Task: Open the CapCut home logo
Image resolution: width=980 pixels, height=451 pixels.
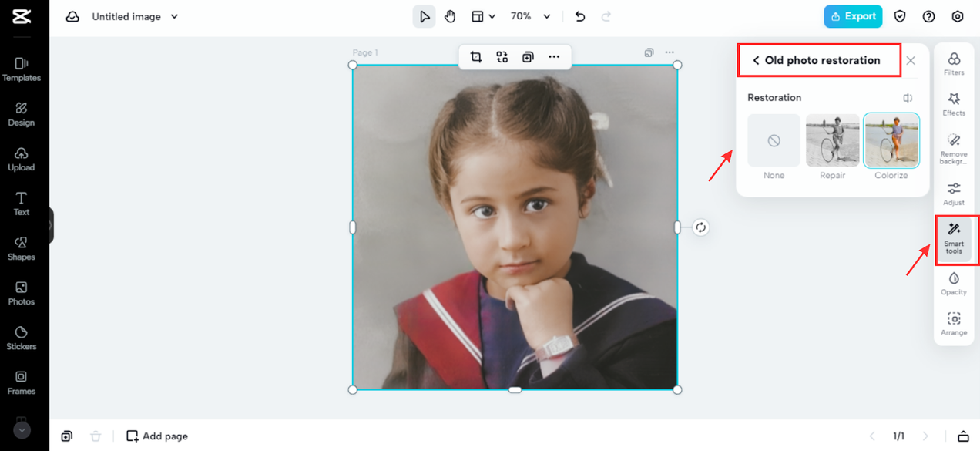Action: 22,16
